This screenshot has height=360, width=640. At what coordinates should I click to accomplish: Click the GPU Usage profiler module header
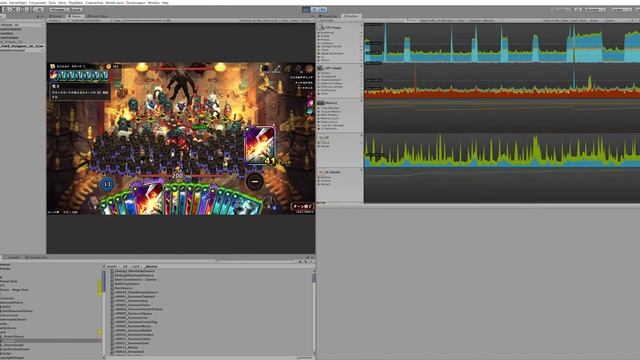[333, 68]
